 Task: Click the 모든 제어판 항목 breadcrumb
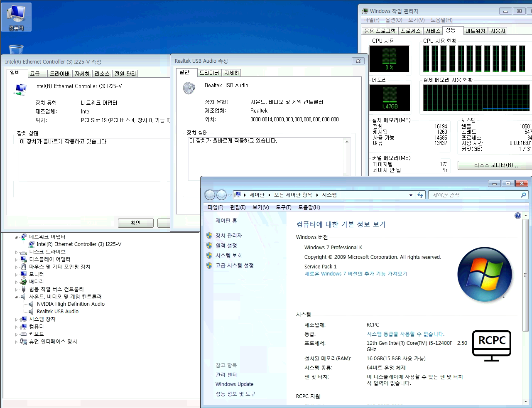(x=293, y=195)
